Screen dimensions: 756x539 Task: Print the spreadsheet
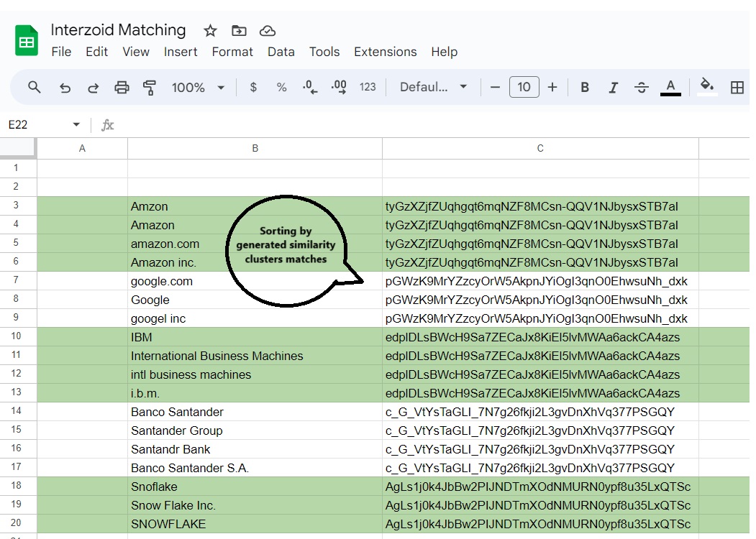coord(122,87)
